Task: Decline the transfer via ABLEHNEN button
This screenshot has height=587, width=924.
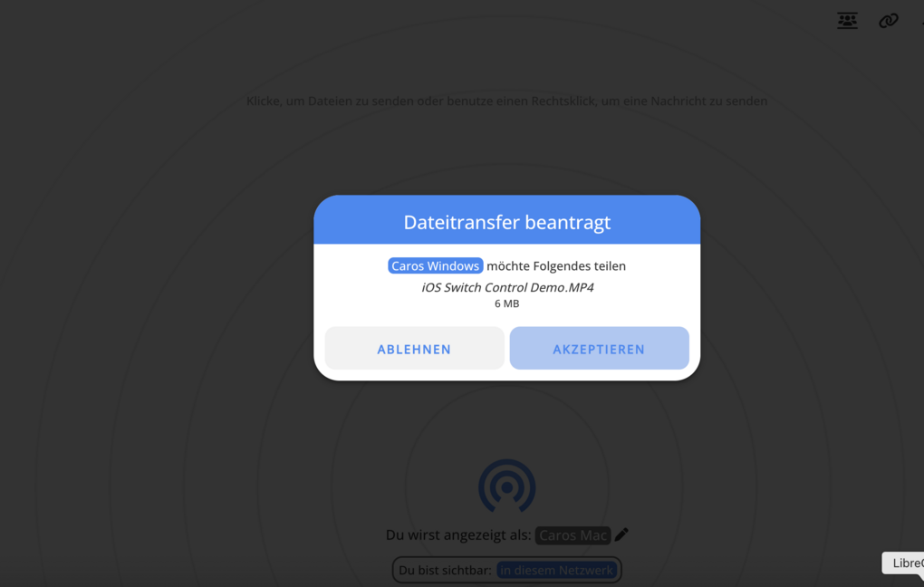Action: [414, 349]
